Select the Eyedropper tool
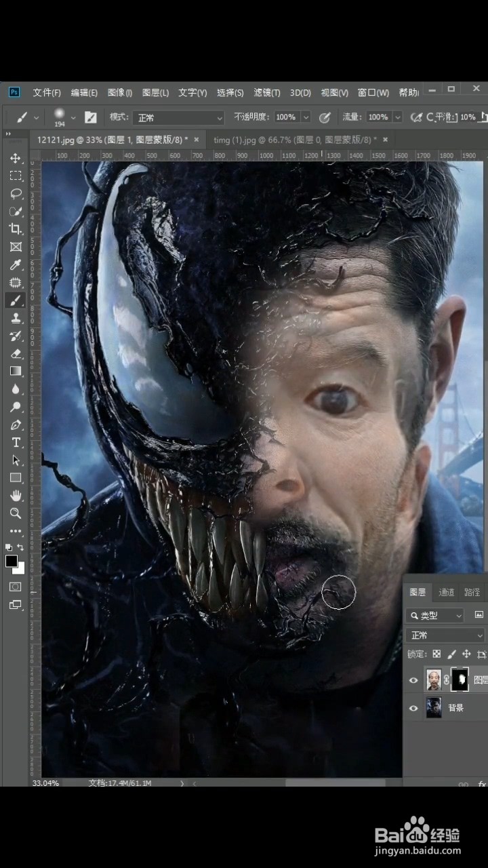 16,264
